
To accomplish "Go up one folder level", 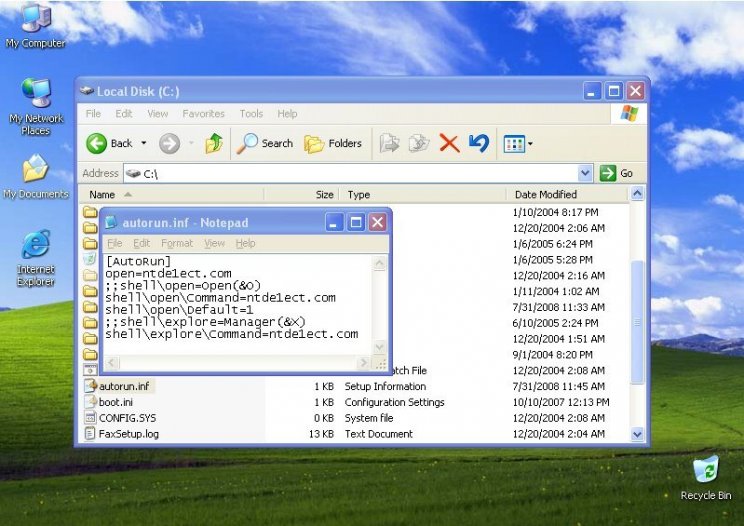I will [214, 143].
